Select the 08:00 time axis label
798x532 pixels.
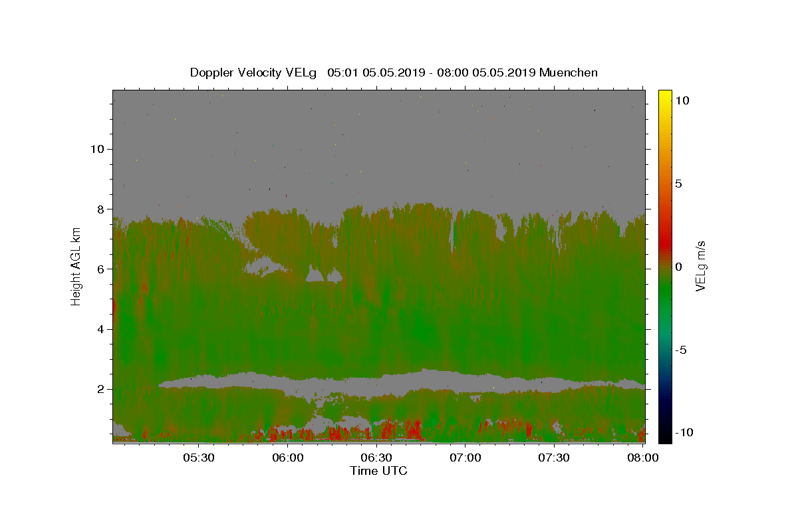pyautogui.click(x=642, y=458)
